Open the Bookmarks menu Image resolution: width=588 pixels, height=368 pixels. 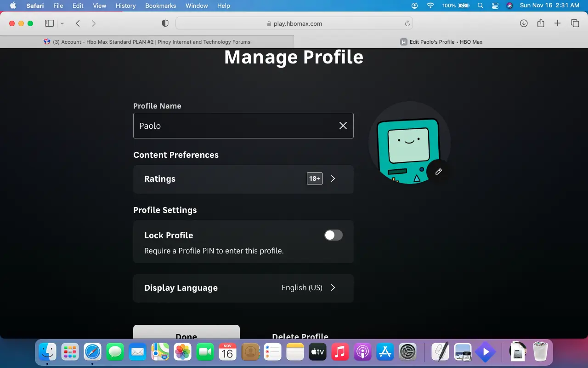161,6
